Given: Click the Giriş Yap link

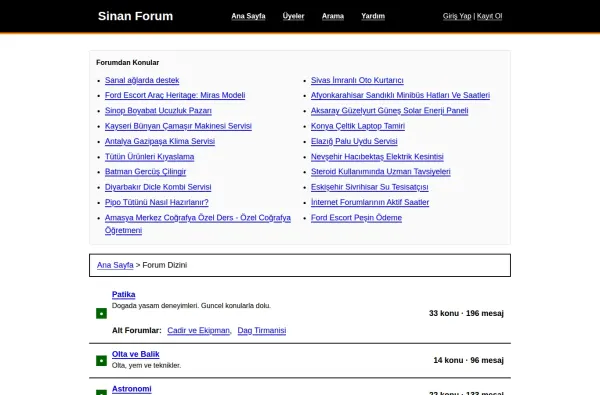Looking at the screenshot, I should (x=457, y=16).
